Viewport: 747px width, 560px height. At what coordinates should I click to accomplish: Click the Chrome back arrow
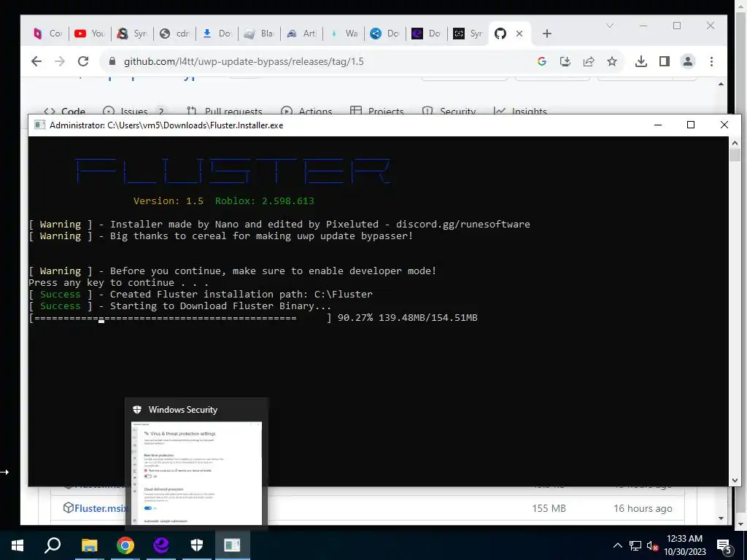tap(36, 61)
